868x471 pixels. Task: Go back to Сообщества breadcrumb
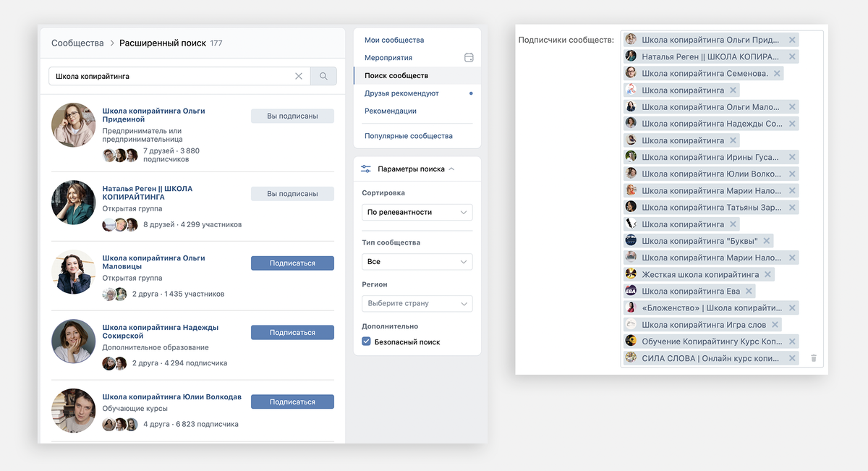coord(77,43)
